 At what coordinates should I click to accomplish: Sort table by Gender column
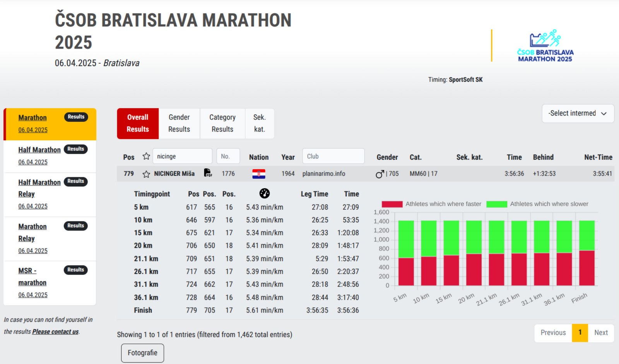click(x=387, y=157)
